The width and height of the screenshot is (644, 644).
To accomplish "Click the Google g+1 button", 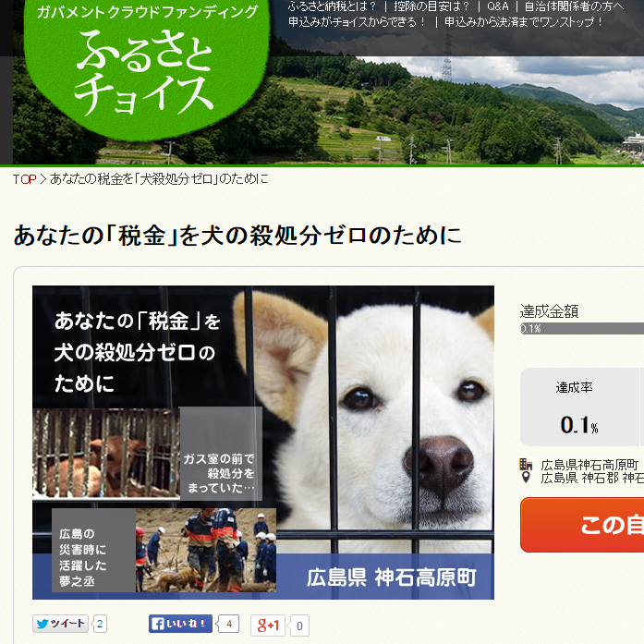I will [268, 626].
